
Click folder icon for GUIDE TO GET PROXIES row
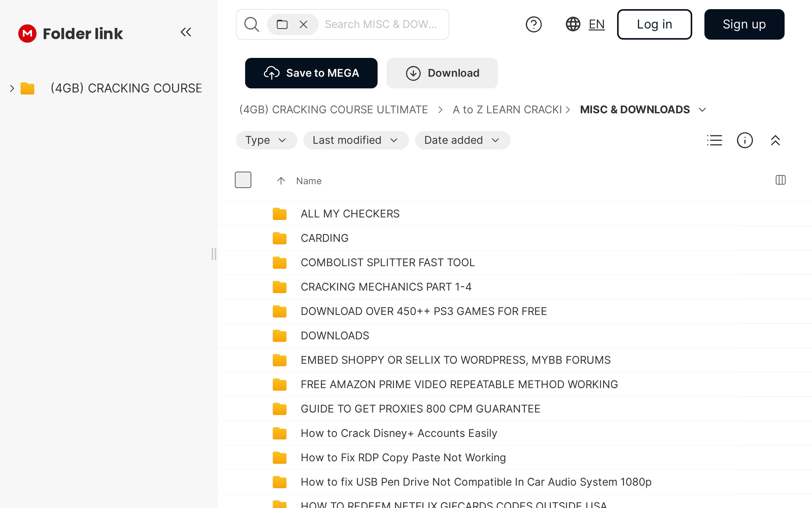[x=279, y=409]
